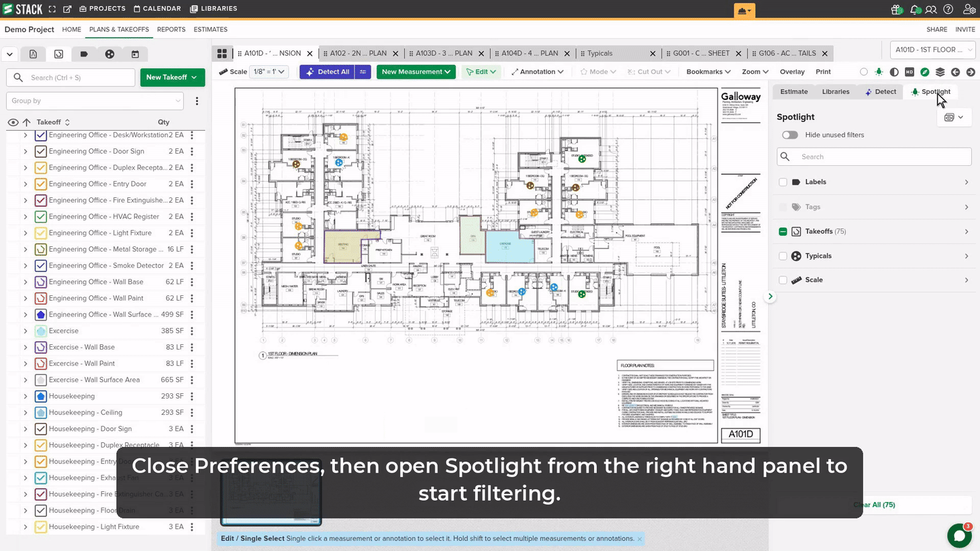
Task: Toggle the green spotlight bulb toolbar icon
Action: (879, 71)
